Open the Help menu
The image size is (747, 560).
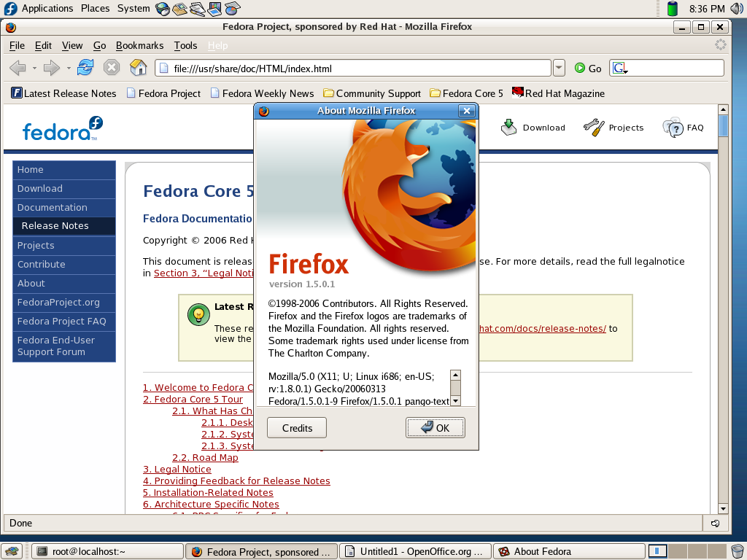point(217,46)
